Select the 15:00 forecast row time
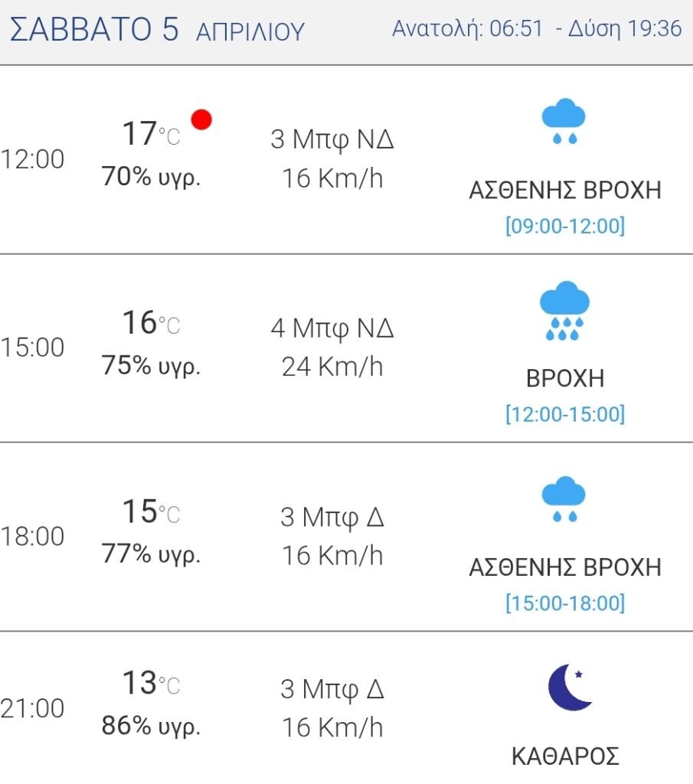Screen dimensions: 693x784 click(x=32, y=348)
